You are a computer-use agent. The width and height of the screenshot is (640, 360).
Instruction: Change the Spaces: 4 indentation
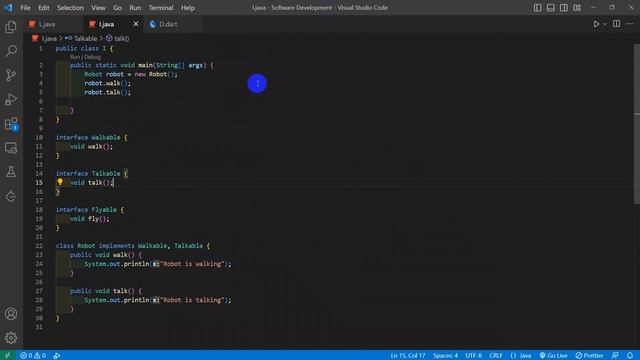[445, 355]
